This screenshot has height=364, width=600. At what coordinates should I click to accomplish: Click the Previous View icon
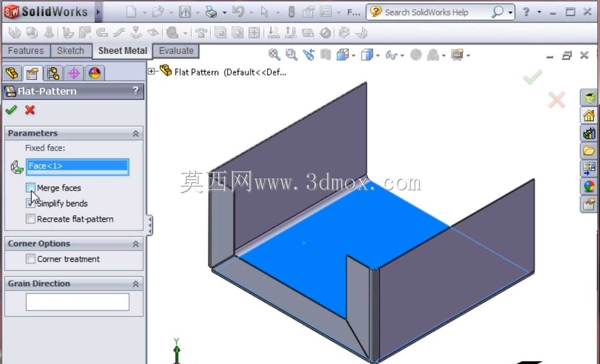tap(309, 55)
